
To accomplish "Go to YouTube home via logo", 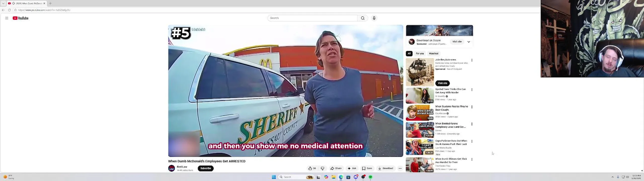I will click(20, 18).
